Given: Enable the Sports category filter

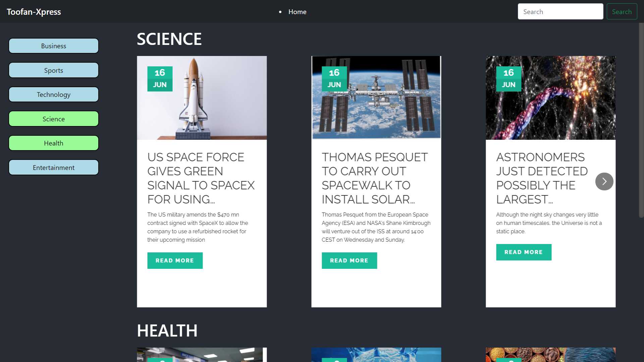Looking at the screenshot, I should (x=54, y=70).
